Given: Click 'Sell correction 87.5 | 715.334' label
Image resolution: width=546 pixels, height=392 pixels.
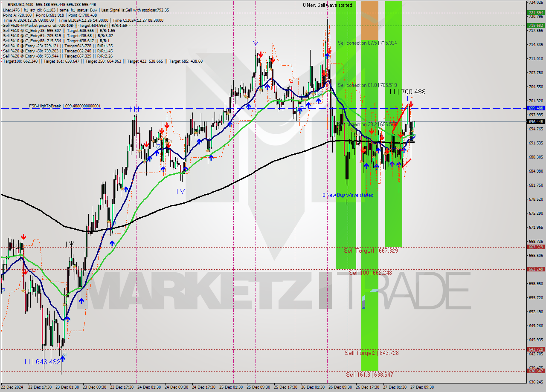Looking at the screenshot, I should 367,43.
